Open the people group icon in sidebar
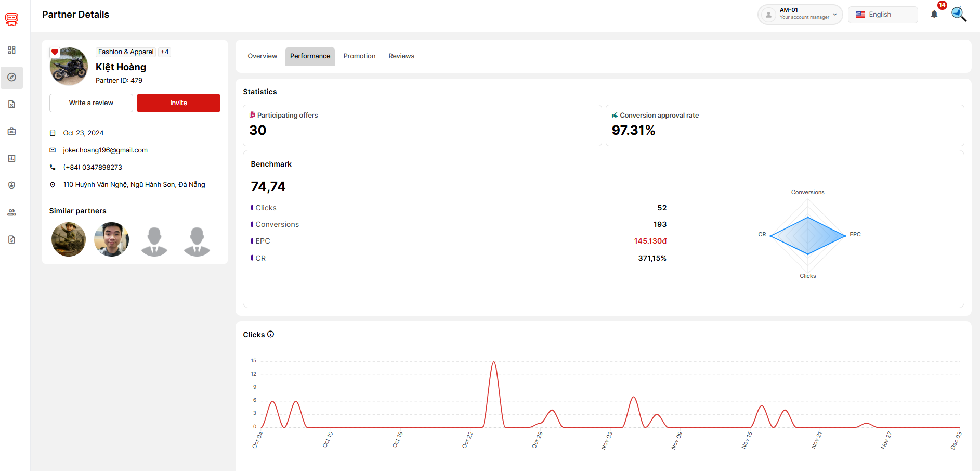This screenshot has height=471, width=980. coord(11,212)
